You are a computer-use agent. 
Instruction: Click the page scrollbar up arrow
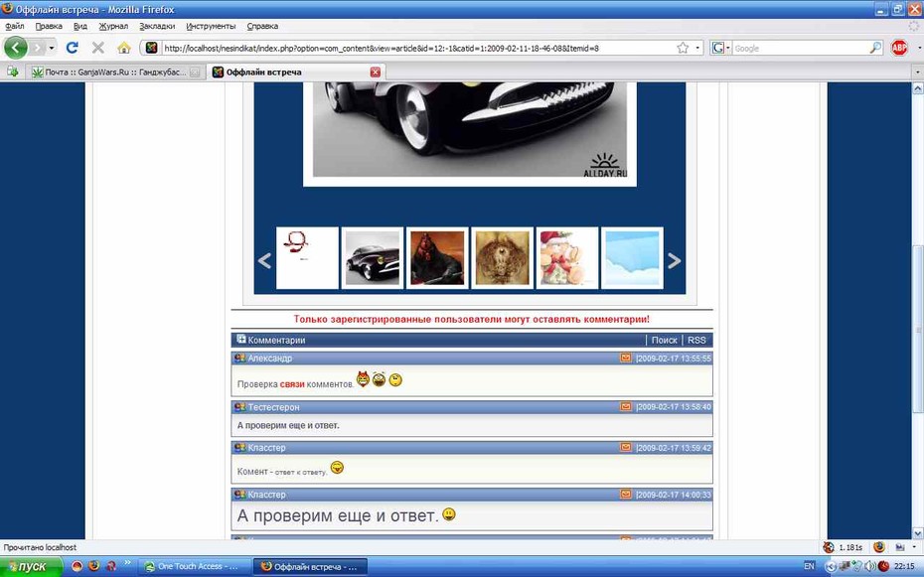(x=917, y=88)
